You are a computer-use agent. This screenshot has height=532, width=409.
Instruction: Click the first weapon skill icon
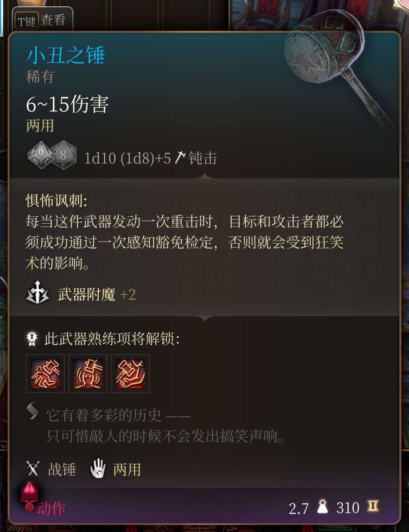45,374
